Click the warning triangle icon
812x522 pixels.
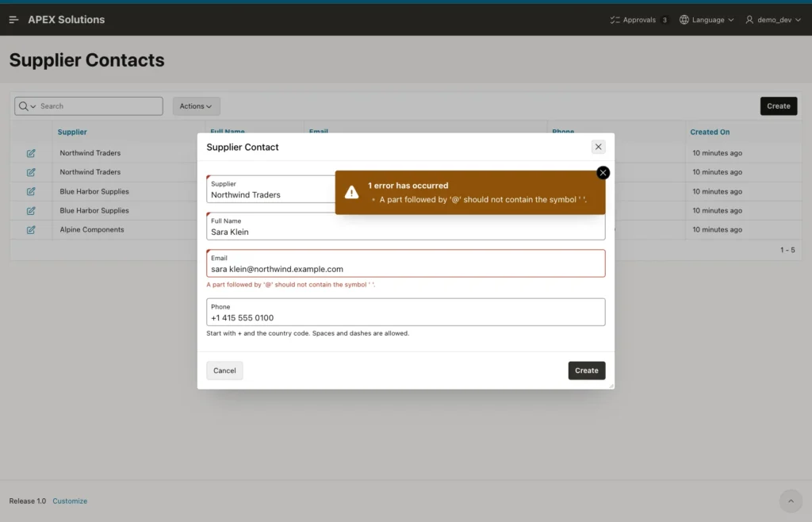click(351, 192)
